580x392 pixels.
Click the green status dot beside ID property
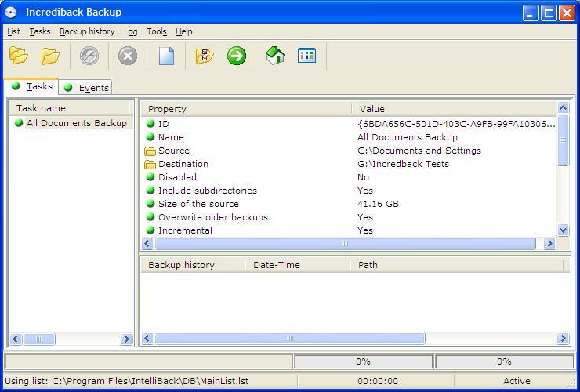(150, 124)
